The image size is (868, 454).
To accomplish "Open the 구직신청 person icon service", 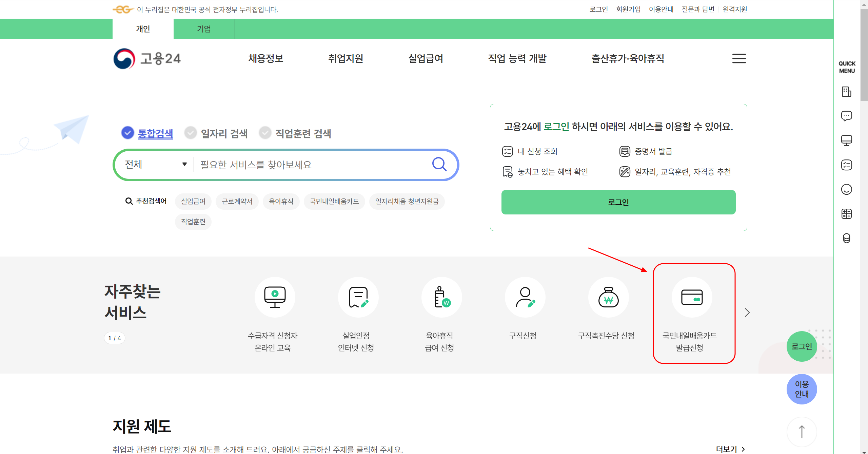I will [525, 297].
